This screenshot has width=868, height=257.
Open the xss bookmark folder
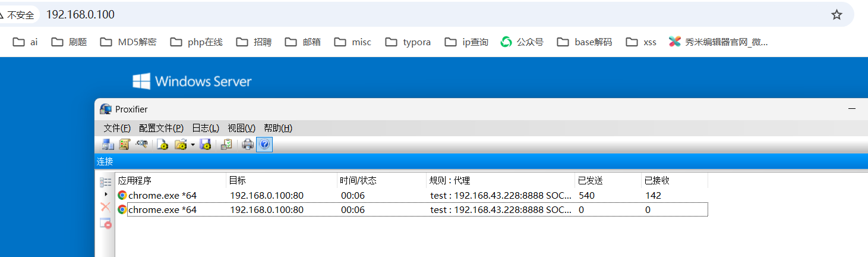pyautogui.click(x=641, y=42)
